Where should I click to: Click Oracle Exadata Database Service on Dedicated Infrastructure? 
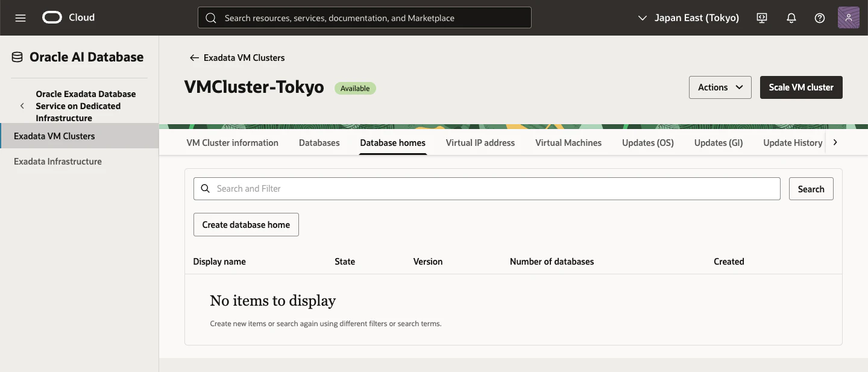[x=86, y=106]
